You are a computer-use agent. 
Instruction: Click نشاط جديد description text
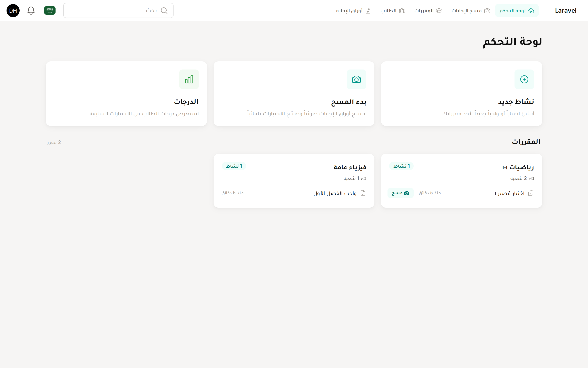coord(488,114)
